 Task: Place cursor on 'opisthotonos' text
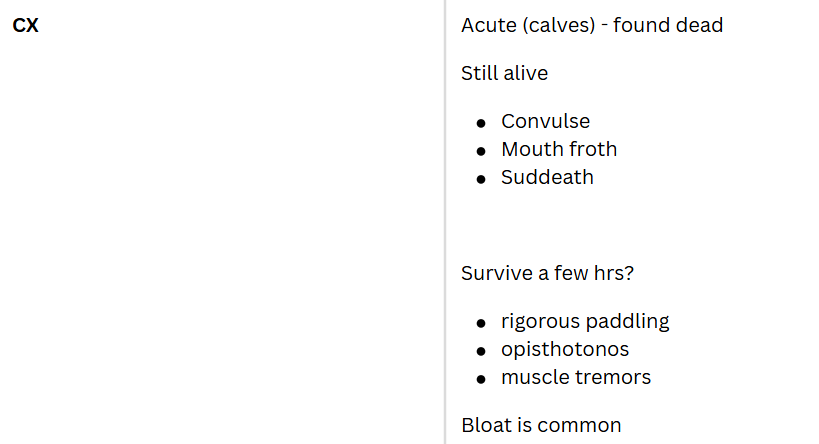coord(565,349)
